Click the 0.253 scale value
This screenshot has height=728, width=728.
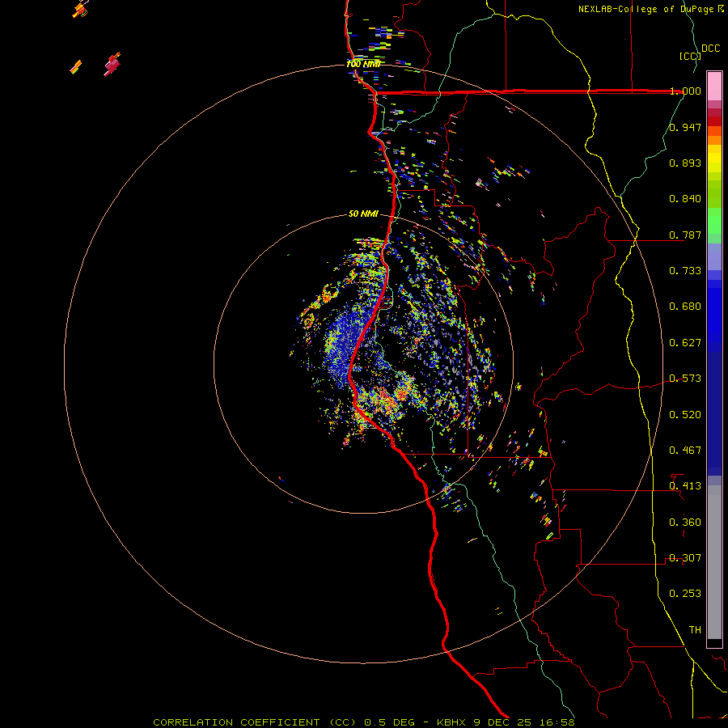[x=685, y=594]
